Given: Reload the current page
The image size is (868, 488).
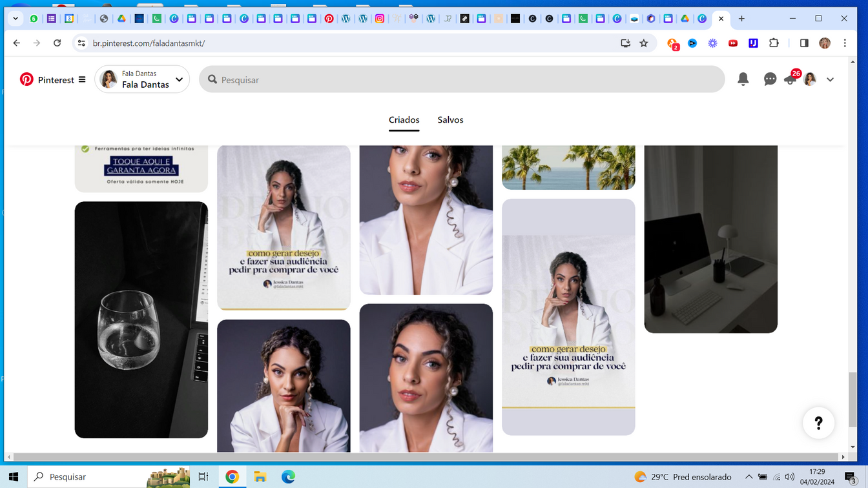Looking at the screenshot, I should (x=57, y=43).
